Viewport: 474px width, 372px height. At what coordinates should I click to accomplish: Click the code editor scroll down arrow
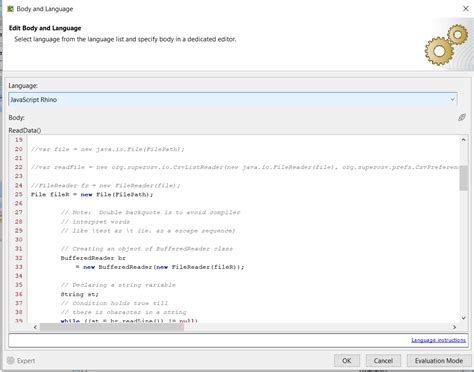463,318
